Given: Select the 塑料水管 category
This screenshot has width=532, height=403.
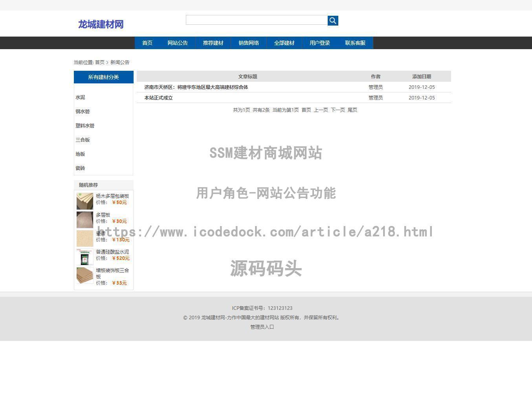Looking at the screenshot, I should coord(84,125).
